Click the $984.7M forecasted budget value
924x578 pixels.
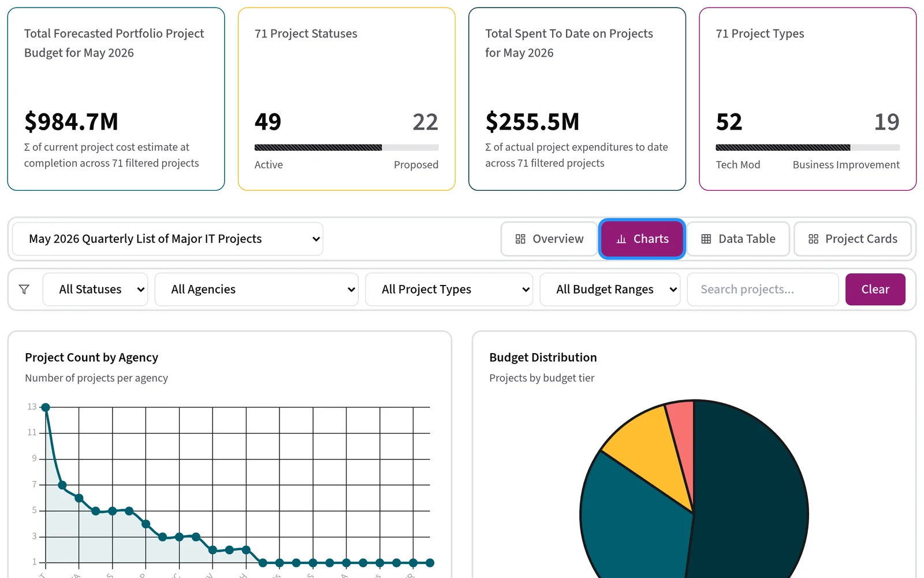click(71, 122)
